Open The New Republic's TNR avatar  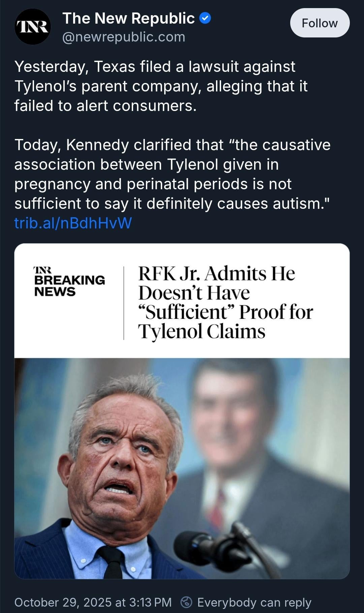point(33,27)
